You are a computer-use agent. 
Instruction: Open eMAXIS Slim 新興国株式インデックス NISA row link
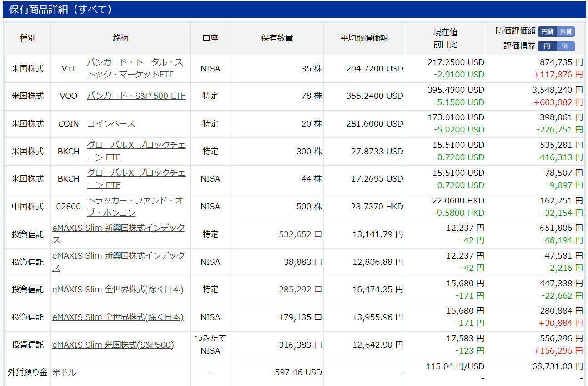119,262
